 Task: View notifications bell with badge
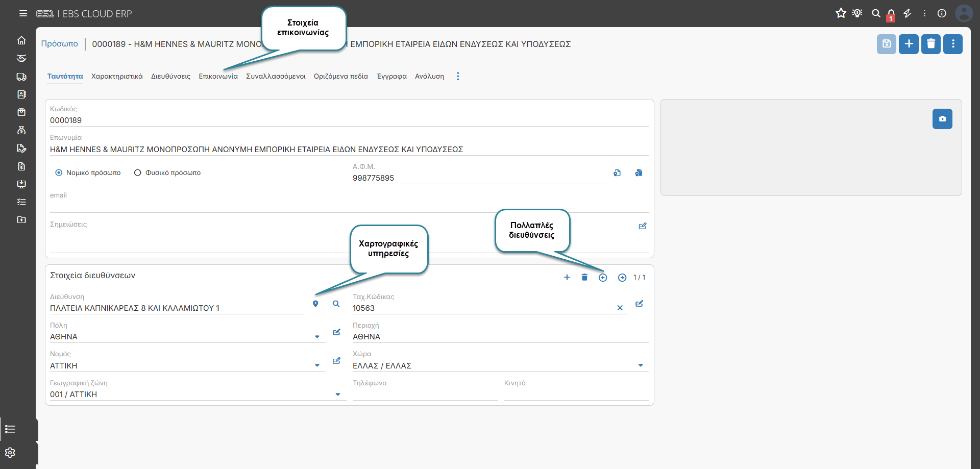click(x=891, y=14)
